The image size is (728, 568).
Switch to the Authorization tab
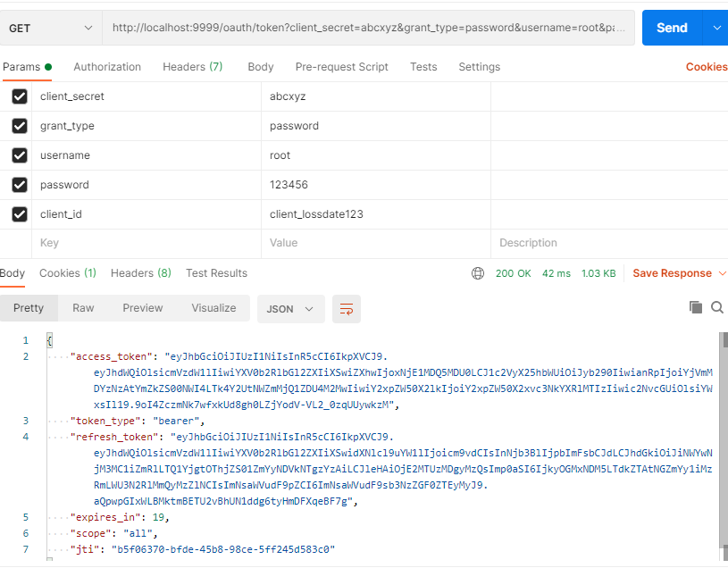(107, 67)
